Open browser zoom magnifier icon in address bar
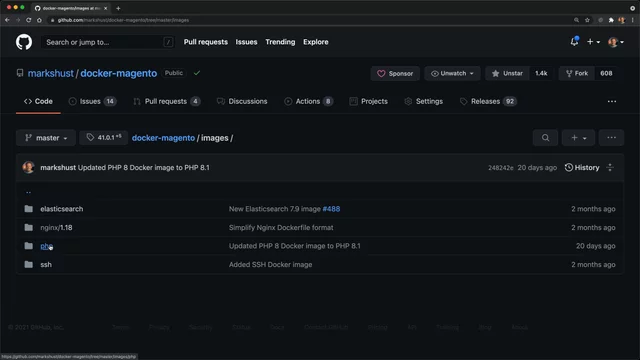Viewport: 640px width, 360px height. [576, 20]
